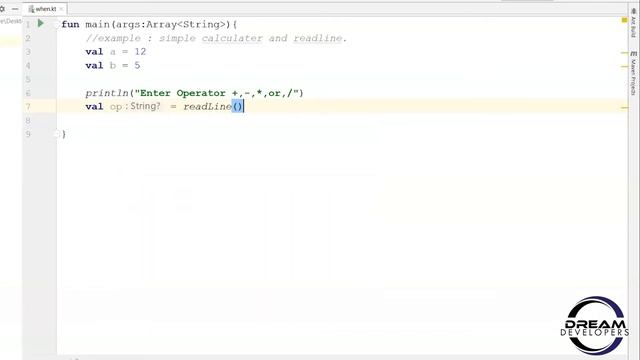
Task: Click line number 8 in the gutter
Action: [28, 120]
